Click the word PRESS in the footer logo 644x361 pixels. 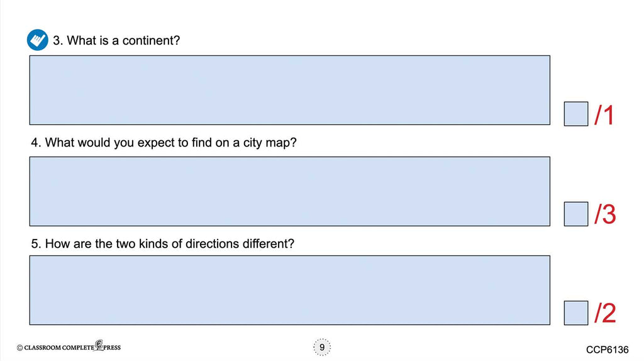(112, 348)
